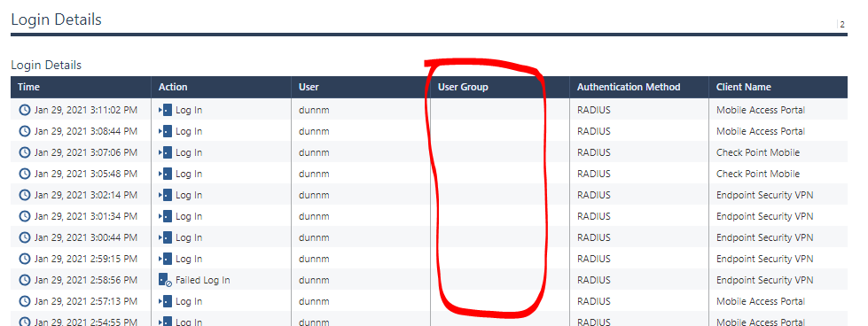Viewport: 868px width, 326px height.
Task: Click the clock icon for 3:00:44 PM entry
Action: click(x=24, y=237)
